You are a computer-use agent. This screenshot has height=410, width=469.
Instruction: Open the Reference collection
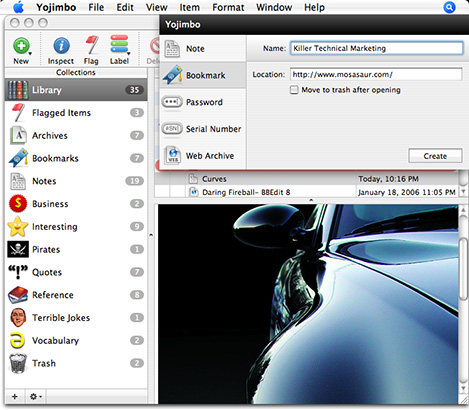(76, 295)
